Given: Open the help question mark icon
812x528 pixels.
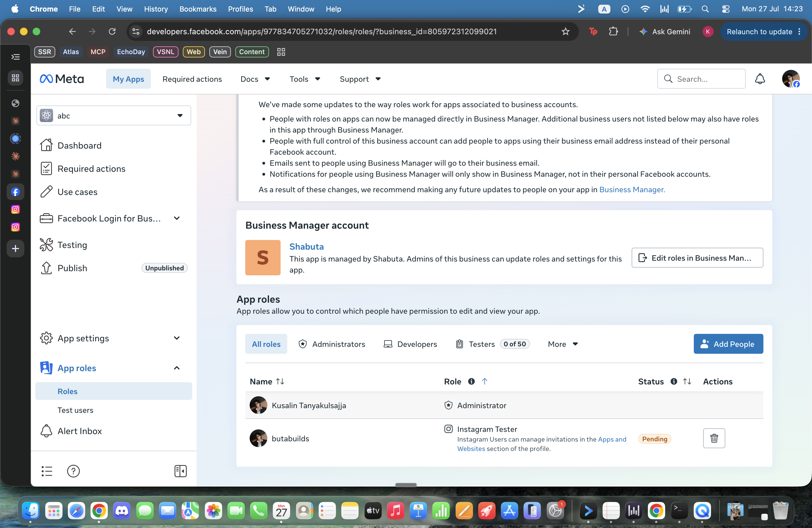Looking at the screenshot, I should point(73,471).
